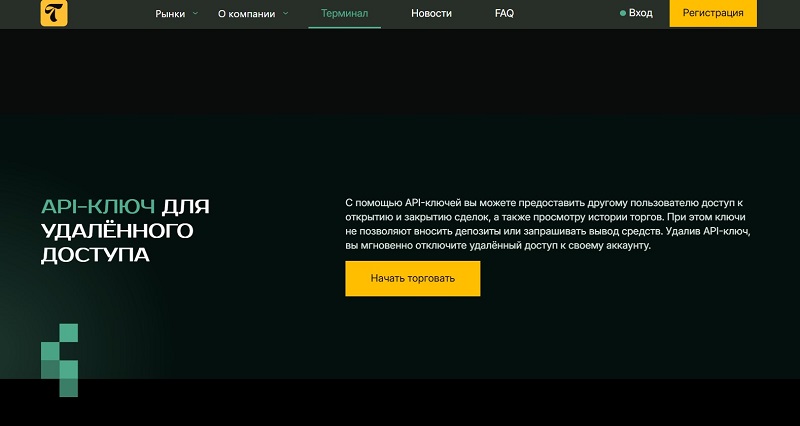Open the FAQ section

[x=504, y=14]
